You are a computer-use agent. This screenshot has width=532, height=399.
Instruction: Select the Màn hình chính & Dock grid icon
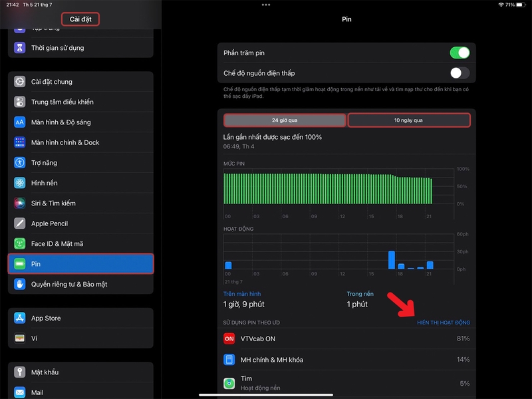click(20, 142)
